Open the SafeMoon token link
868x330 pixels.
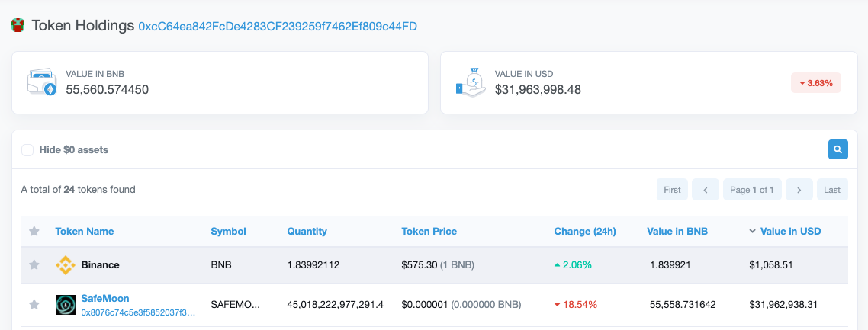pos(105,299)
